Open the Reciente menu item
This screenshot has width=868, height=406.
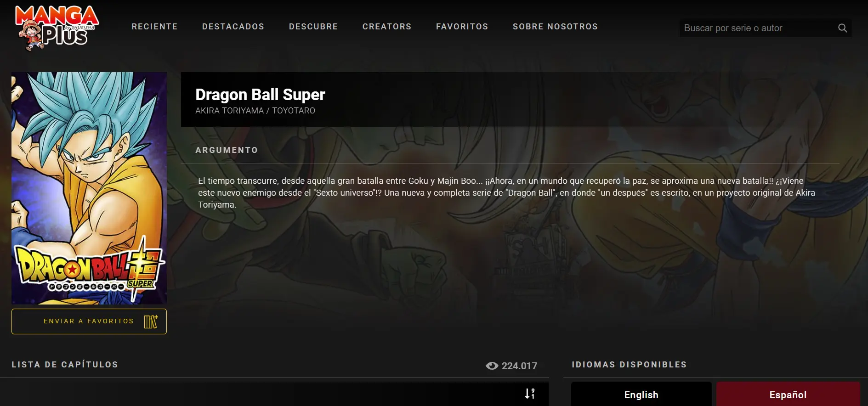coord(154,27)
